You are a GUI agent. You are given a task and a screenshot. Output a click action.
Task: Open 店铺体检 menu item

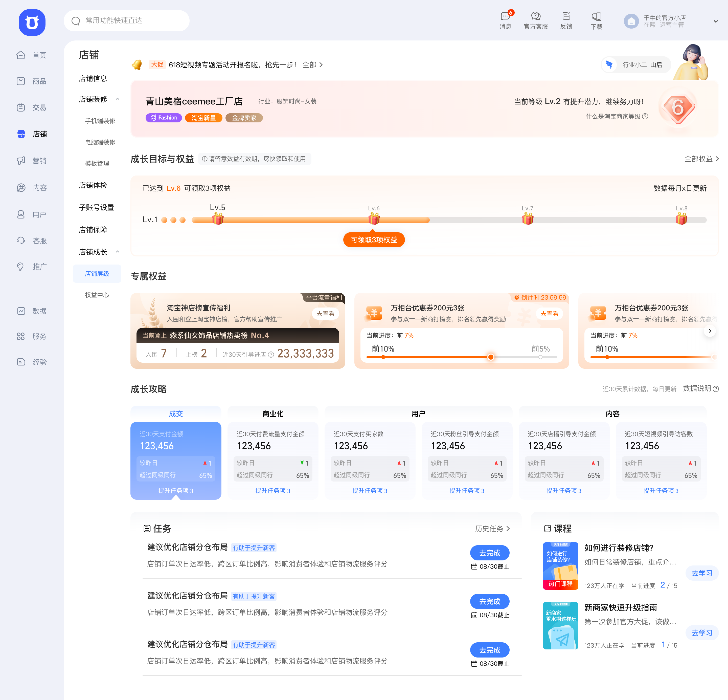[93, 185]
